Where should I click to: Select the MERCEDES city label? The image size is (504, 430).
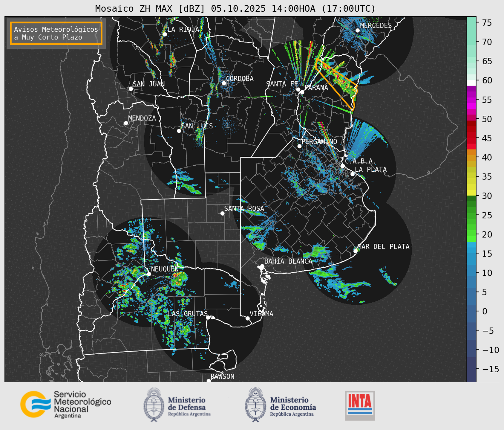(376, 26)
